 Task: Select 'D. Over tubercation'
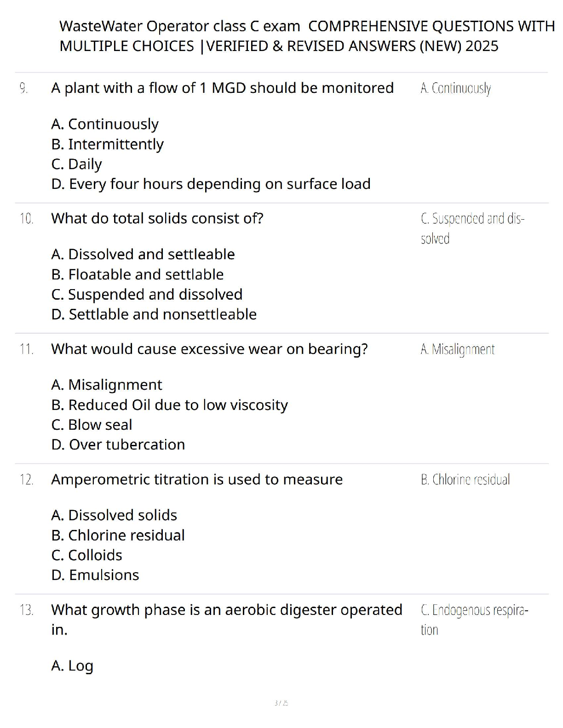[x=118, y=444]
